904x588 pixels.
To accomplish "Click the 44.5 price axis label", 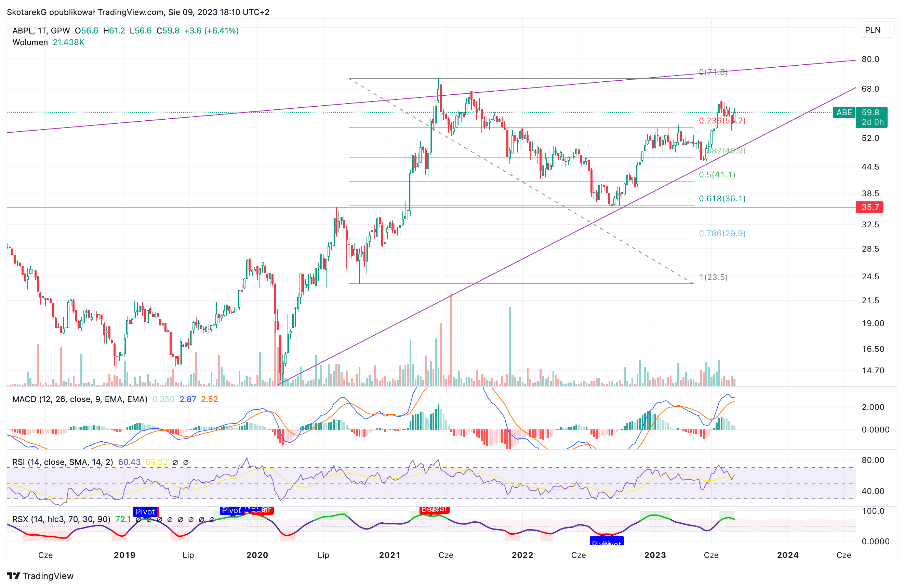I will tap(870, 167).
